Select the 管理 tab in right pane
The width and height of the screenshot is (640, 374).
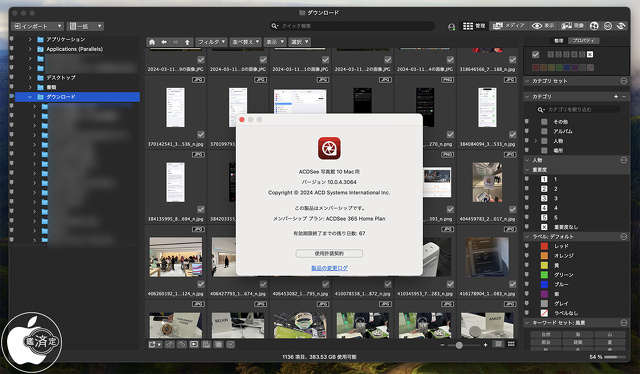click(558, 40)
